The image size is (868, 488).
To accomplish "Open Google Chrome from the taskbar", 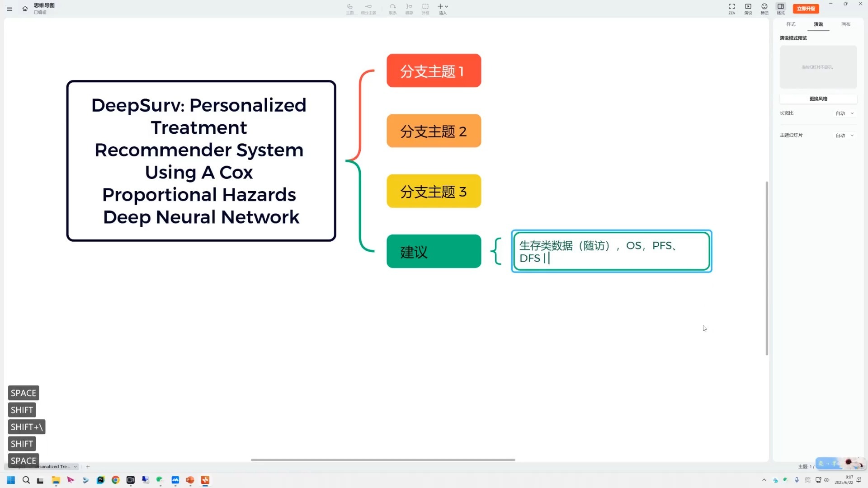I will 116,480.
